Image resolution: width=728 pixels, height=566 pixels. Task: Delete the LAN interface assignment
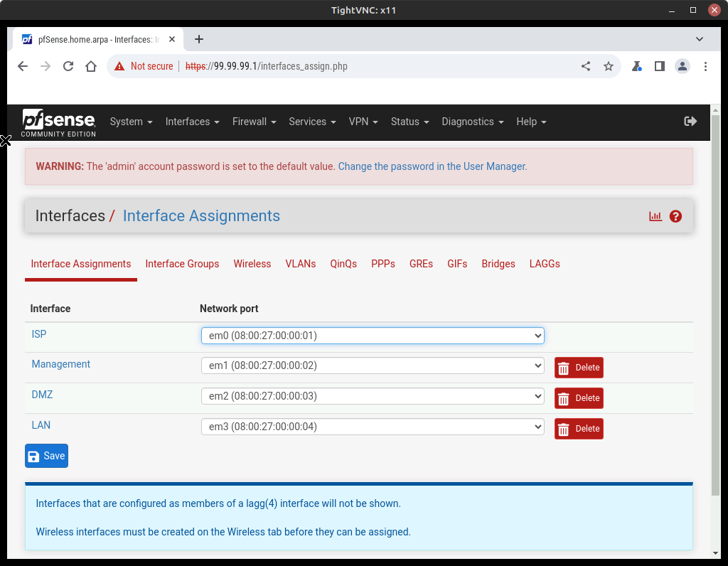pyautogui.click(x=579, y=429)
